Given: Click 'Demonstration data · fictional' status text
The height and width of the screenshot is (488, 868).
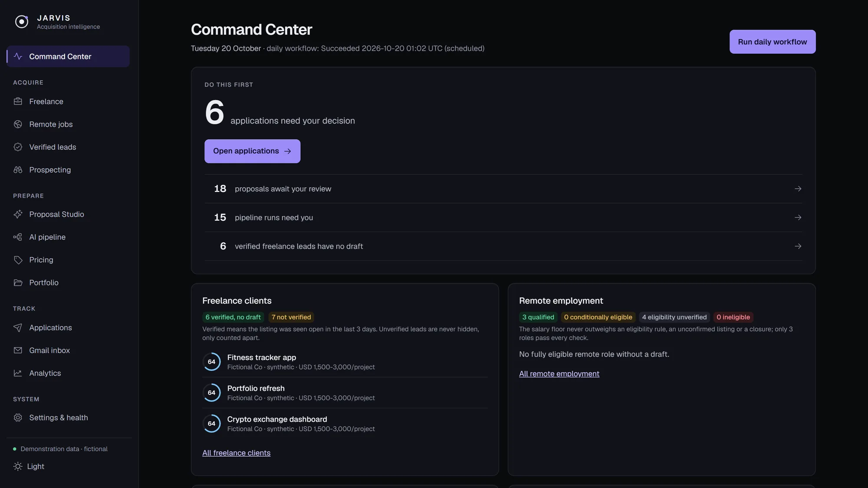Looking at the screenshot, I should [x=64, y=449].
